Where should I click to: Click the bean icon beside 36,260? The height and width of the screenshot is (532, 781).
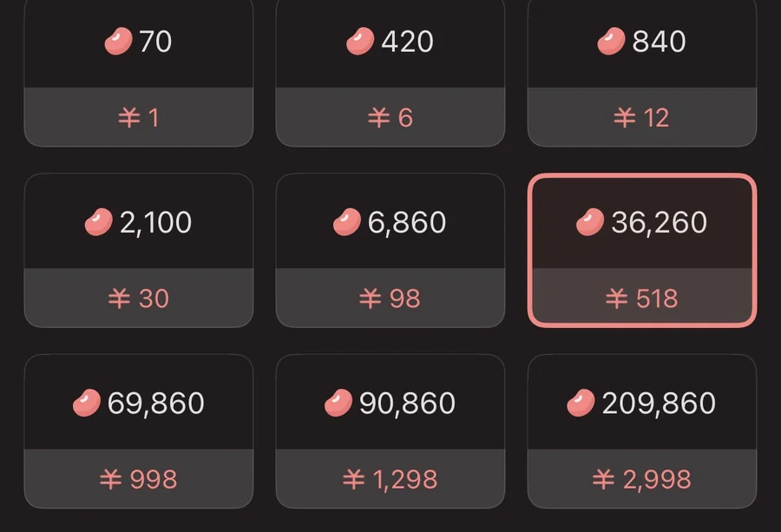(590, 222)
